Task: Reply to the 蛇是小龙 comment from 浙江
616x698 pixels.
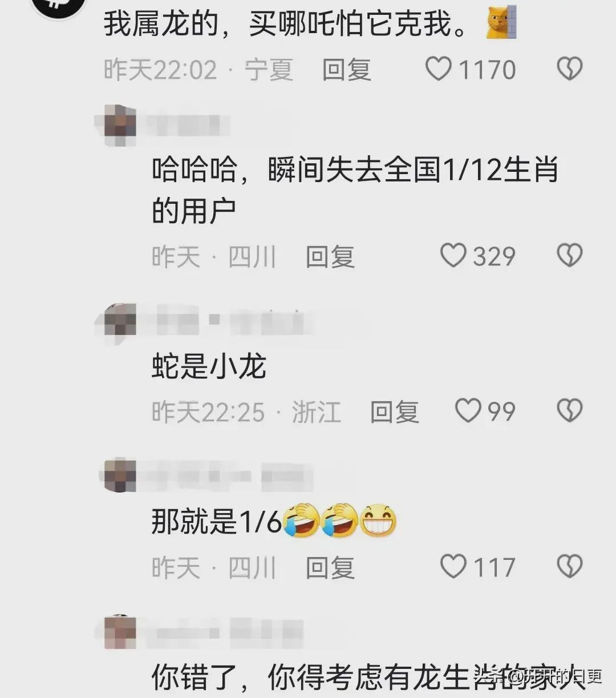Action: pyautogui.click(x=395, y=411)
